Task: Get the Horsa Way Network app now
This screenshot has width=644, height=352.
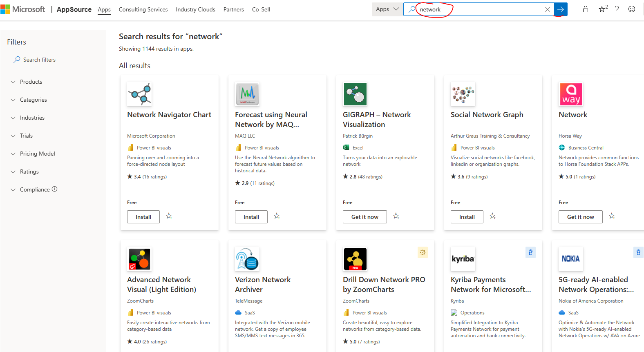Action: [x=581, y=217]
